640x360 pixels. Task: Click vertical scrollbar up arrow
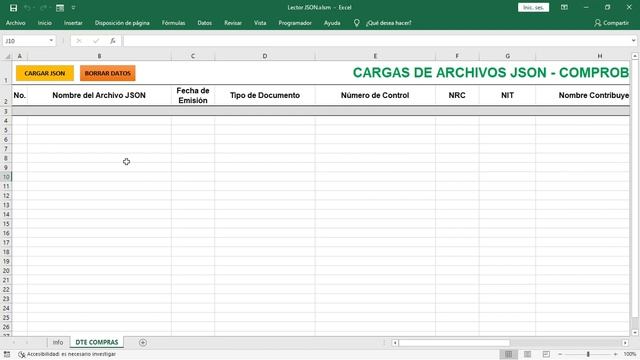click(635, 56)
